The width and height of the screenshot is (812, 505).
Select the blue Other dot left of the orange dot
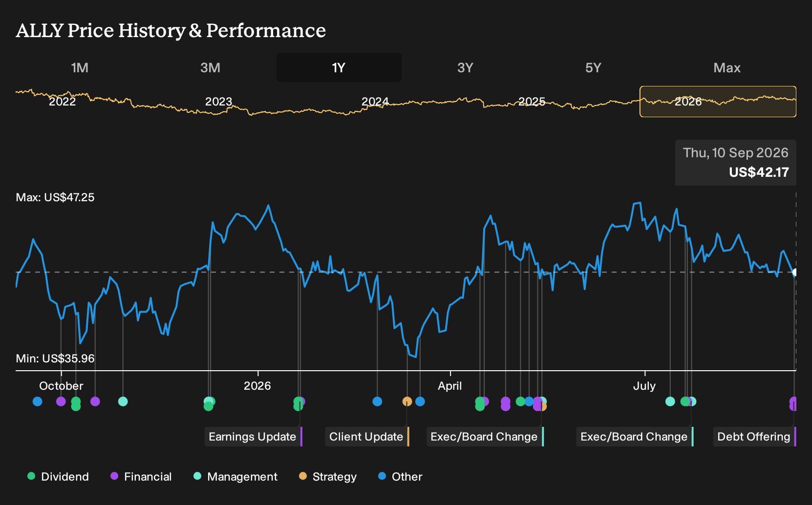(377, 401)
